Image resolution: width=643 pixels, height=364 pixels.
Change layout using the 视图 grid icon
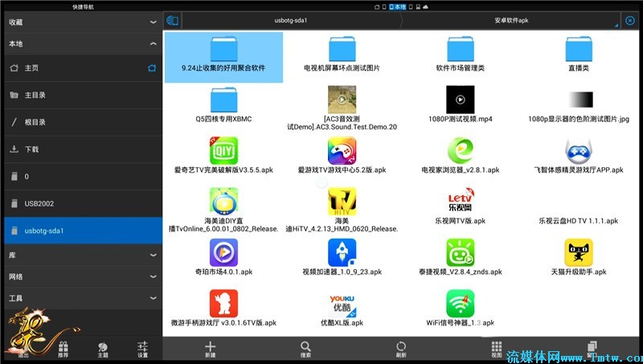pyautogui.click(x=497, y=346)
